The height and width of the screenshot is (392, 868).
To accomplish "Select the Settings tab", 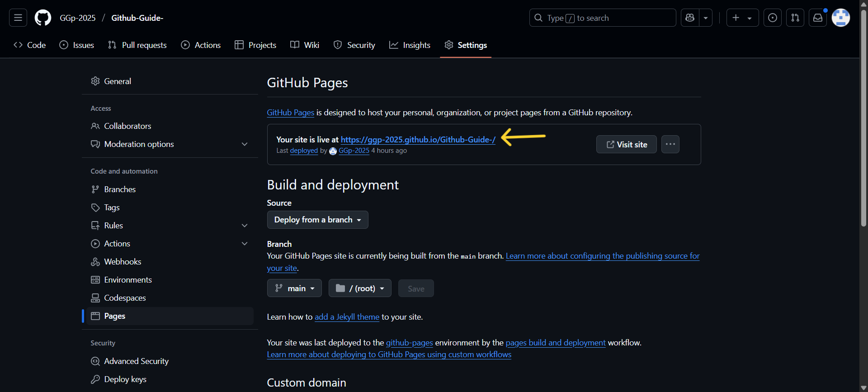I will tap(466, 45).
